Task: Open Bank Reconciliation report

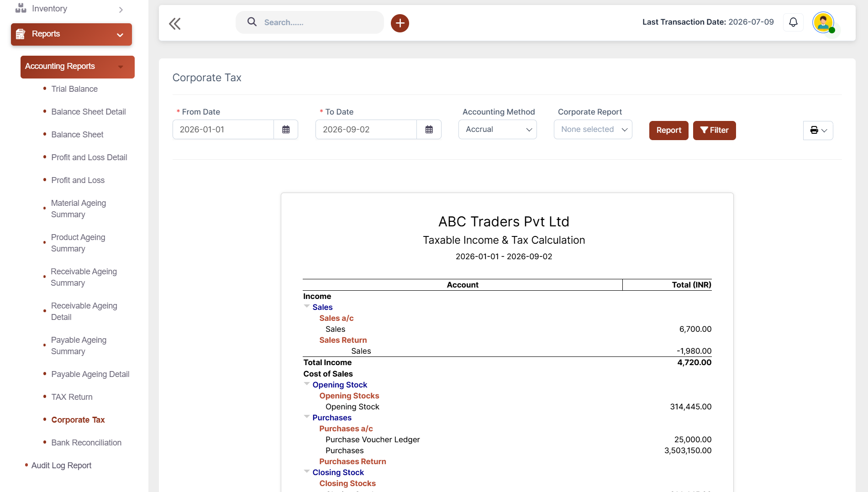Action: point(86,443)
